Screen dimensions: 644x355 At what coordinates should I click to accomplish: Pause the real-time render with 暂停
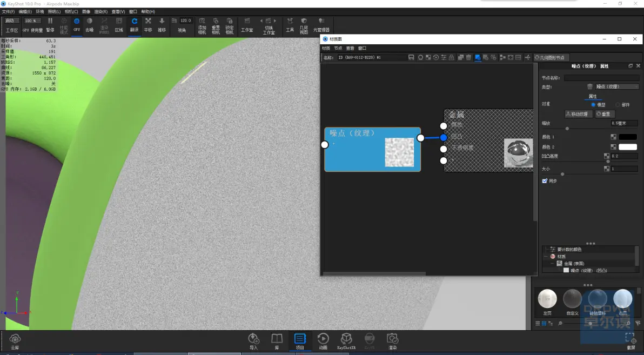click(50, 25)
